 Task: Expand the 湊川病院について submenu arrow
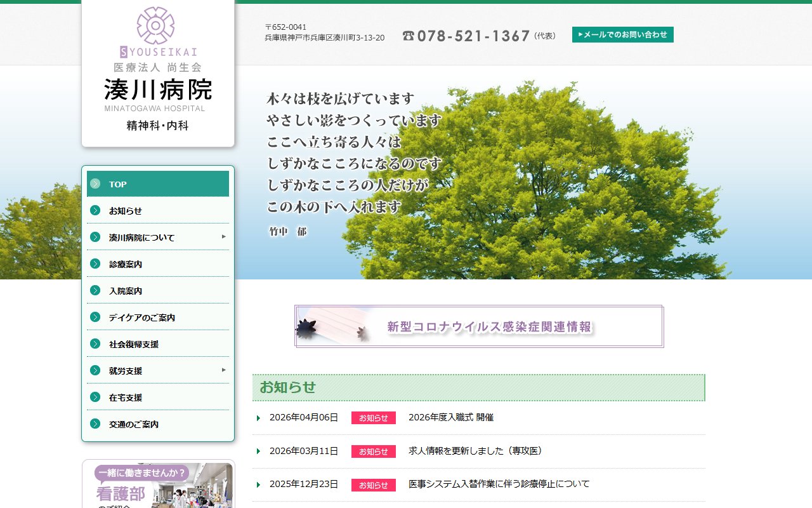[x=223, y=236]
